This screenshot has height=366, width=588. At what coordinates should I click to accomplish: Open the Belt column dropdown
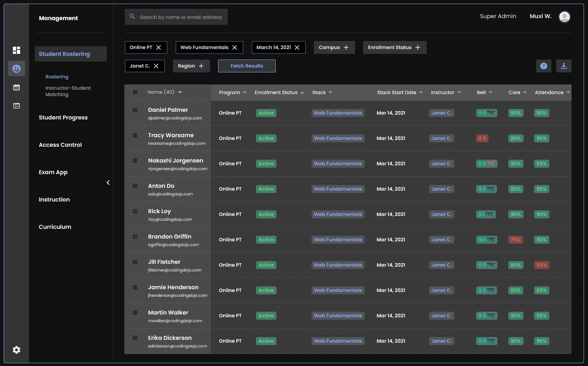491,93
